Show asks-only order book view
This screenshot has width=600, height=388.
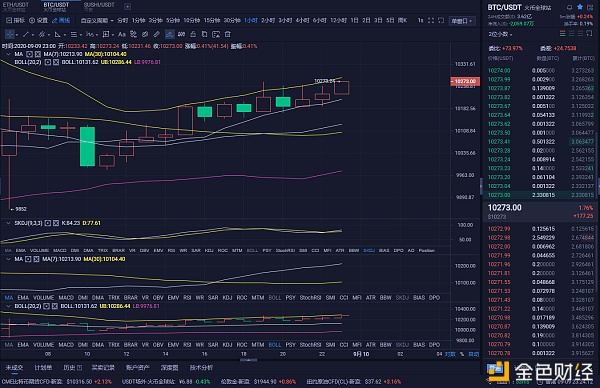pyautogui.click(x=580, y=34)
